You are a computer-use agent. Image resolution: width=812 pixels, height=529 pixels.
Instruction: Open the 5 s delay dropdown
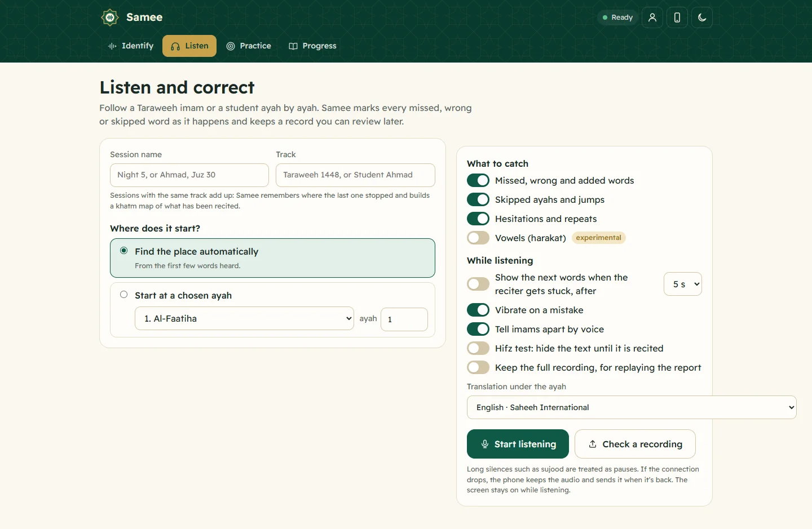coord(683,284)
